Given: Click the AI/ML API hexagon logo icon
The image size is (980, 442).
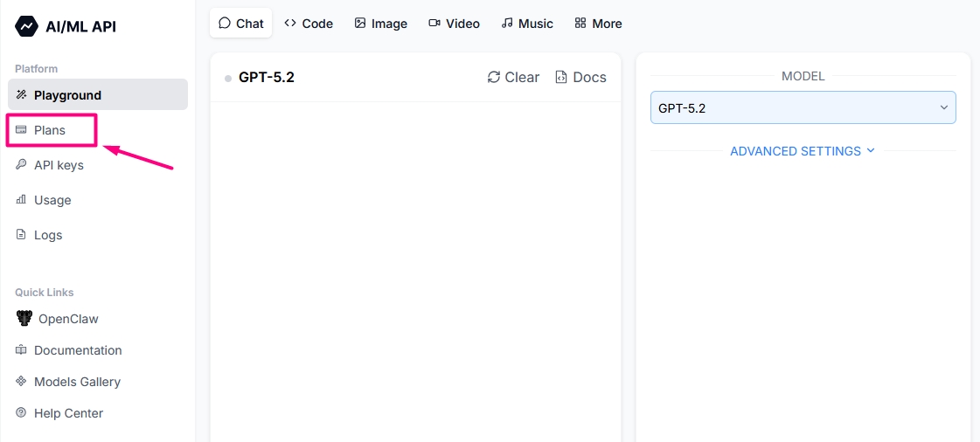Looking at the screenshot, I should coord(27,26).
